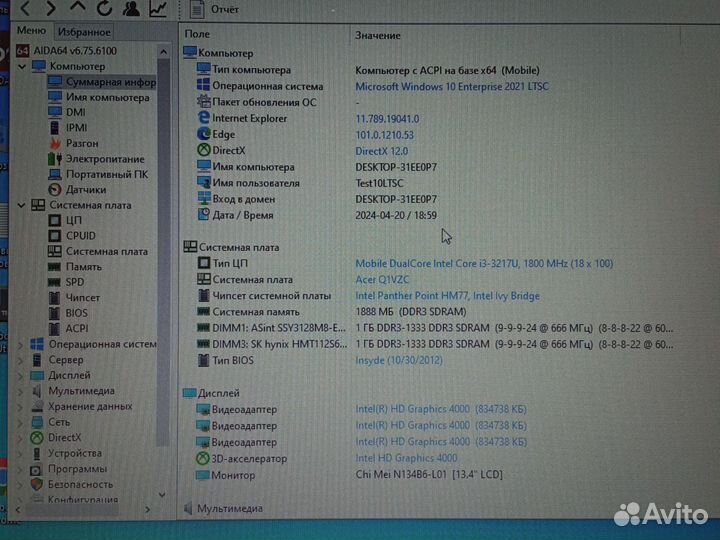Click the Edge browser icon in the list
The height and width of the screenshot is (540, 720).
(x=203, y=134)
